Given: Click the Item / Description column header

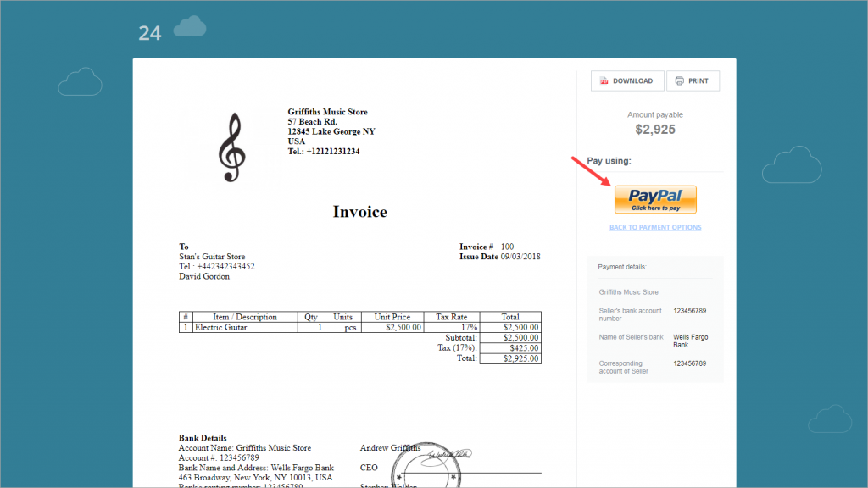Looking at the screenshot, I should click(245, 317).
